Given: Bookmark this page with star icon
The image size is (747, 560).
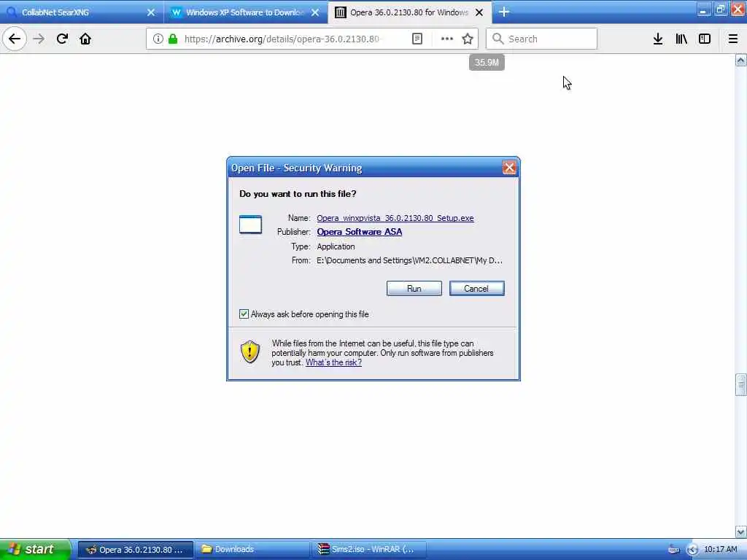Looking at the screenshot, I should 468,39.
